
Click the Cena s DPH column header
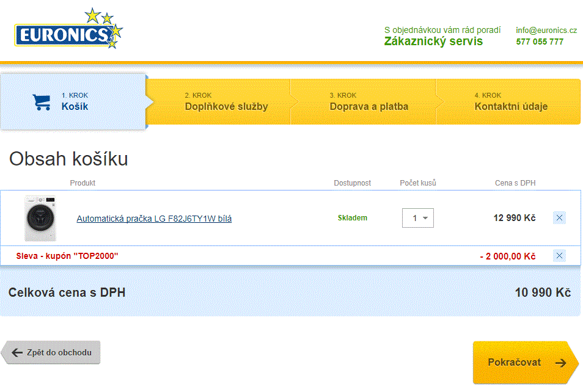515,183
